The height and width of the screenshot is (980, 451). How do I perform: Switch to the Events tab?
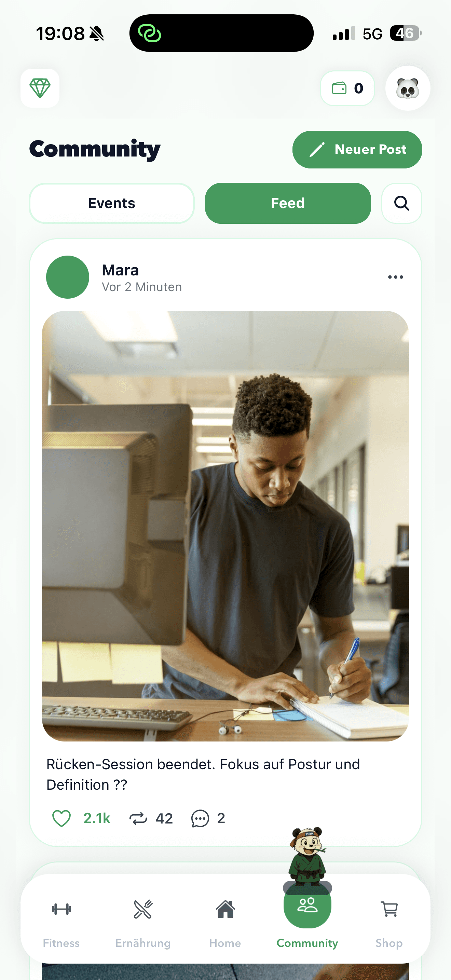[x=112, y=203]
